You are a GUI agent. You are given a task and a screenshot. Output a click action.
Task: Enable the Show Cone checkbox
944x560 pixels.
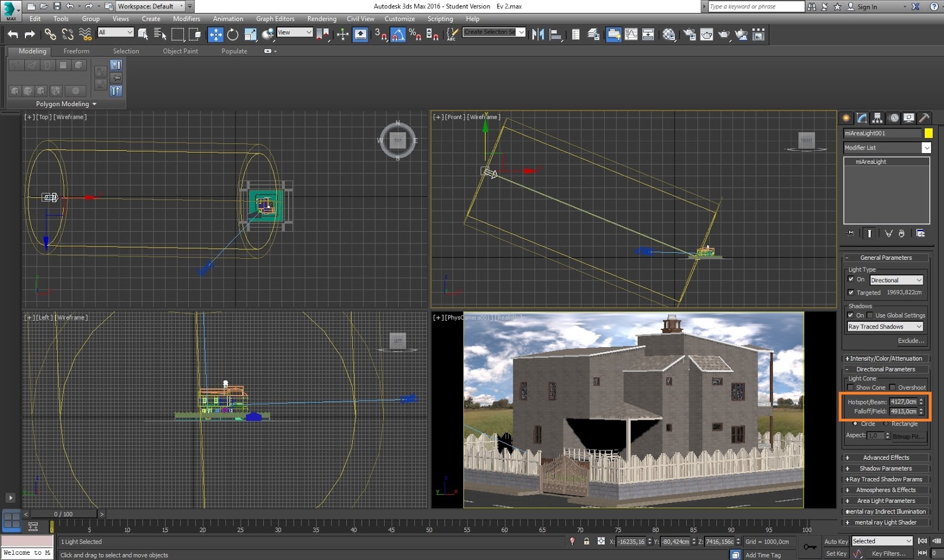[851, 387]
